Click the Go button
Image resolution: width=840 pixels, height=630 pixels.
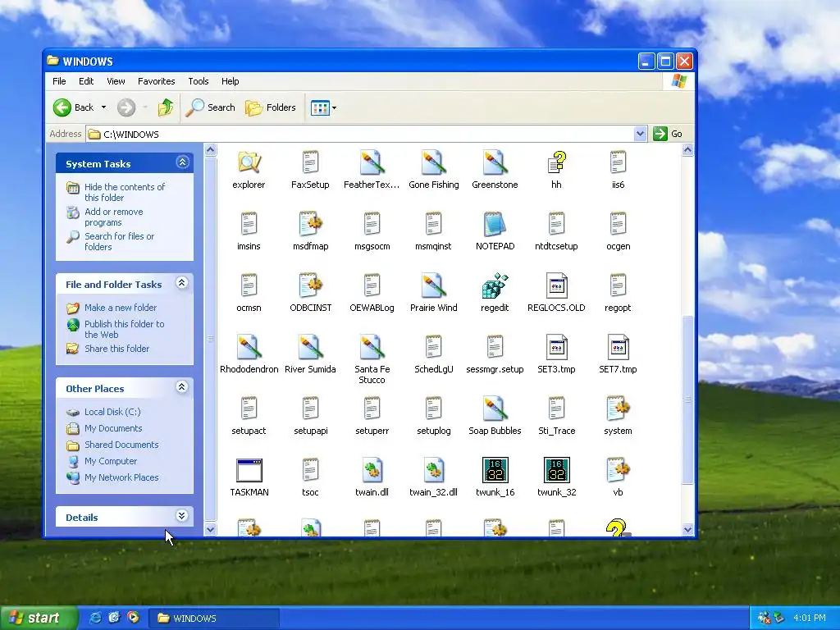[x=668, y=134]
